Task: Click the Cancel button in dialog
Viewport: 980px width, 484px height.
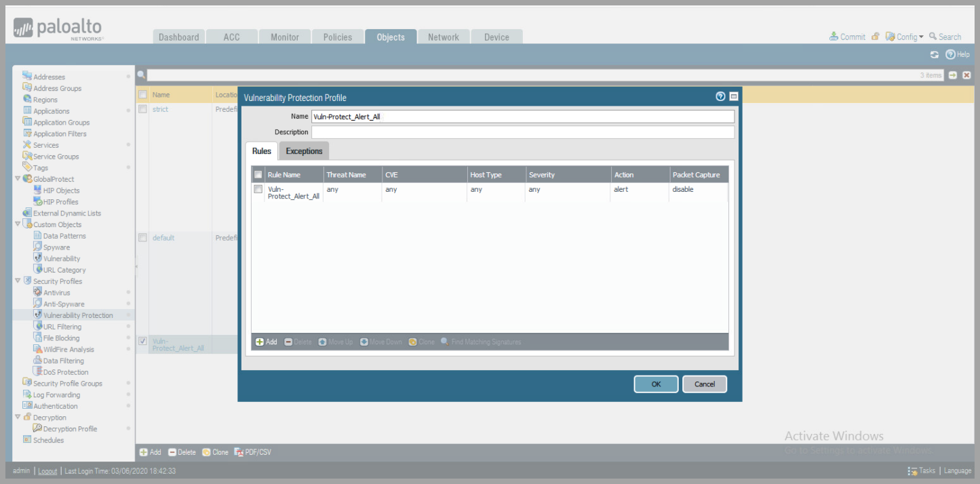Action: (704, 384)
